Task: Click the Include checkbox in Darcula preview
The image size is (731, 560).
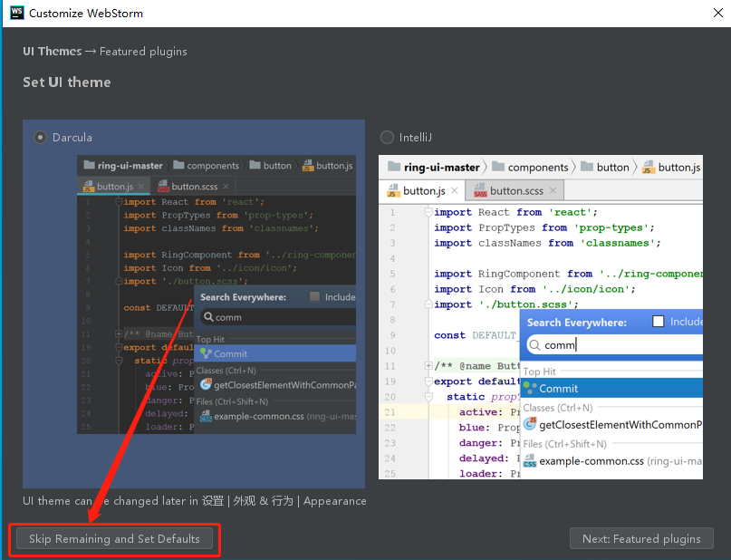Action: 314,296
